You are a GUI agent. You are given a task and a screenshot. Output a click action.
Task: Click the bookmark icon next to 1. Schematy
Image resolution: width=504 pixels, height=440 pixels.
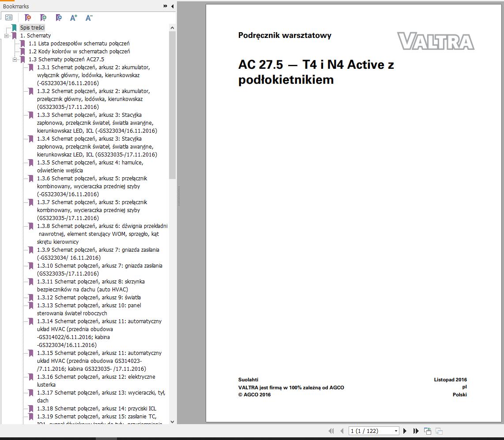tap(14, 36)
